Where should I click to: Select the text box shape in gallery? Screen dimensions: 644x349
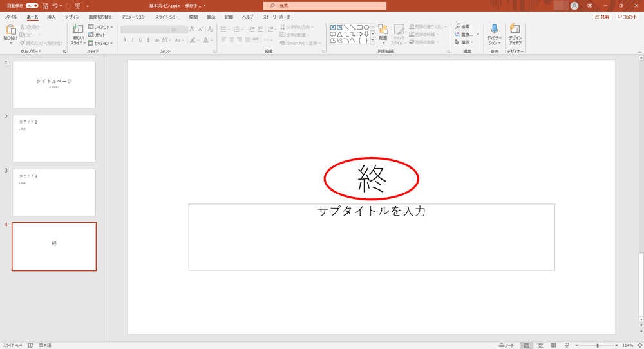[x=333, y=28]
